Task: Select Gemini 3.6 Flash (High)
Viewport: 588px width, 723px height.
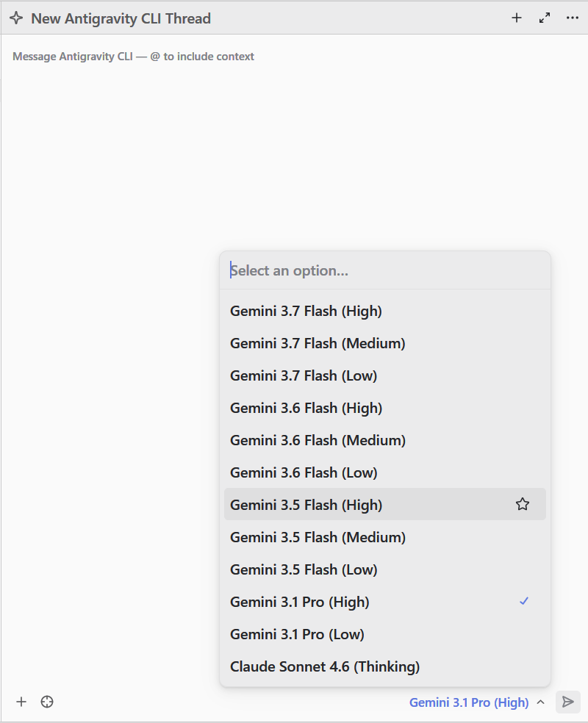Action: [x=385, y=408]
